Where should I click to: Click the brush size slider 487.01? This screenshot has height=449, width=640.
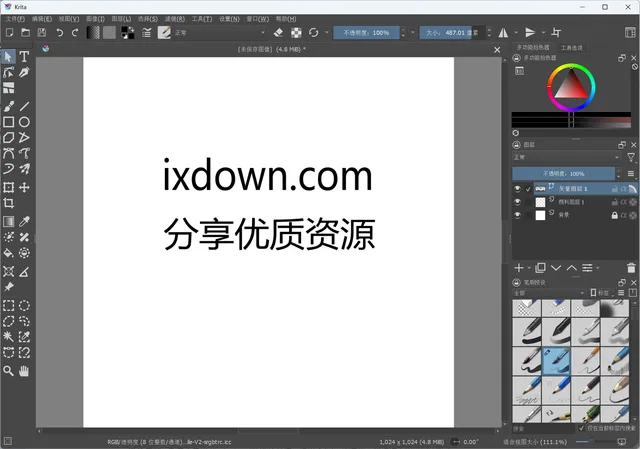pyautogui.click(x=452, y=33)
